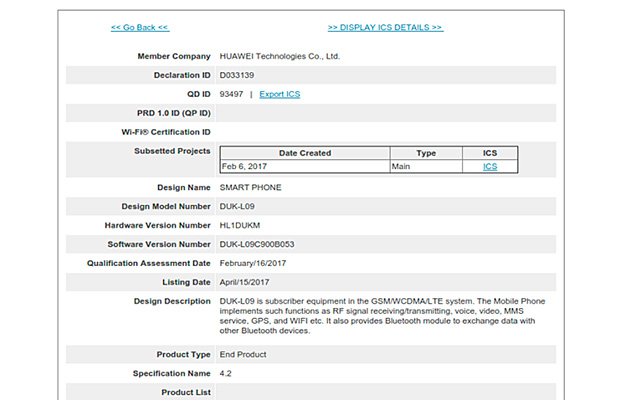Viewport: 620px width, 400px height.
Task: Click the 'Design Model Number' label
Action: pyautogui.click(x=166, y=206)
